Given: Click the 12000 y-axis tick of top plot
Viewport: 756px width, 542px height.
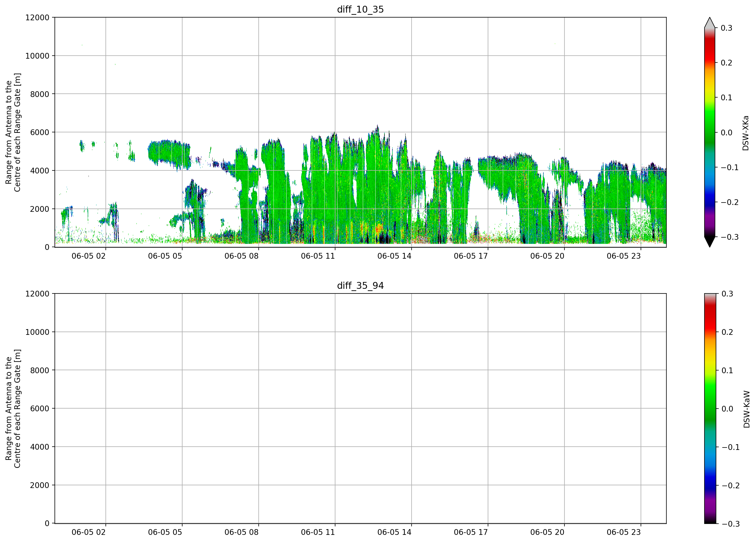Looking at the screenshot, I should coord(37,17).
